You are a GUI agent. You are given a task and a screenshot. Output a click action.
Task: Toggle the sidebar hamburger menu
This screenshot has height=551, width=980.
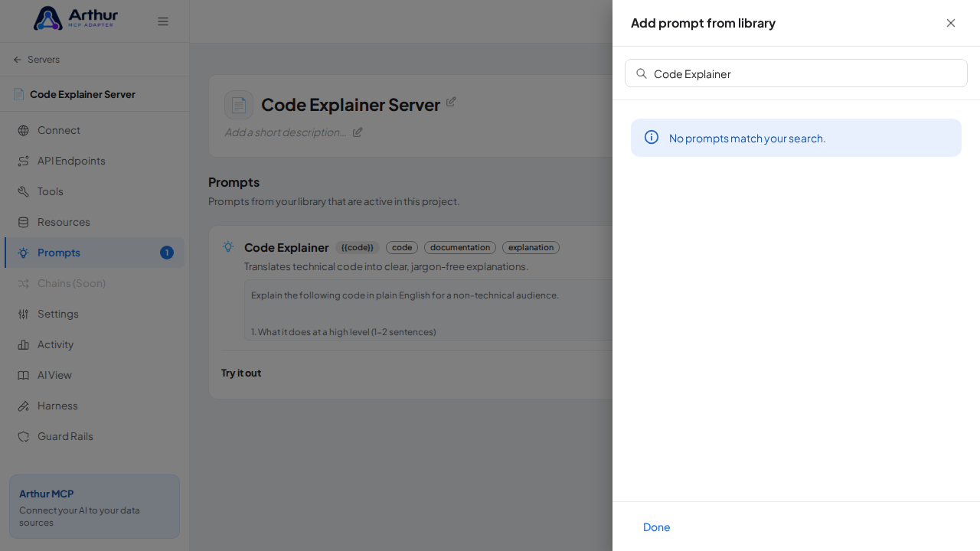tap(163, 21)
